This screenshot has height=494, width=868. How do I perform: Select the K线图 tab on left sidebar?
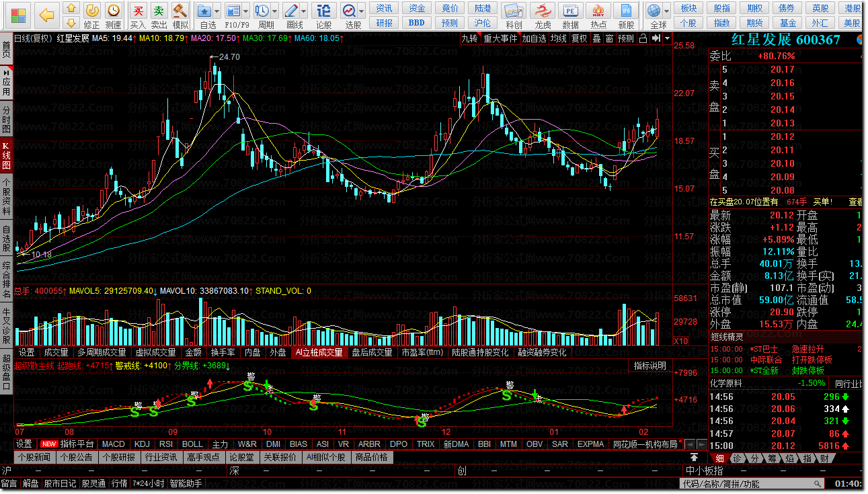(x=6, y=155)
